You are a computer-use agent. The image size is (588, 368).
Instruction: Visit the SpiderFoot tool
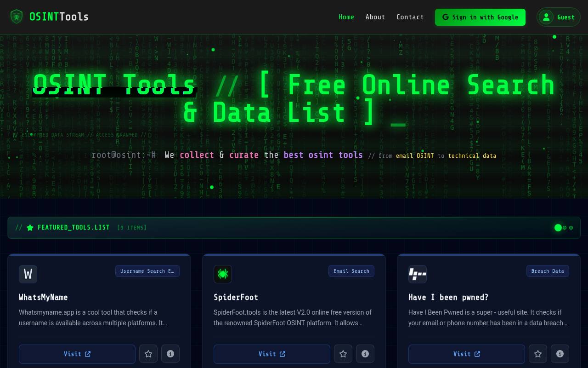click(272, 354)
